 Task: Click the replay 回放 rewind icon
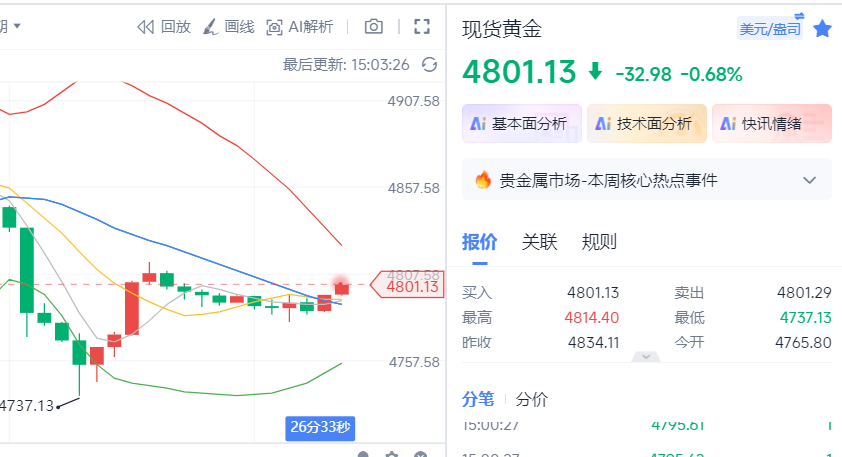pos(145,27)
